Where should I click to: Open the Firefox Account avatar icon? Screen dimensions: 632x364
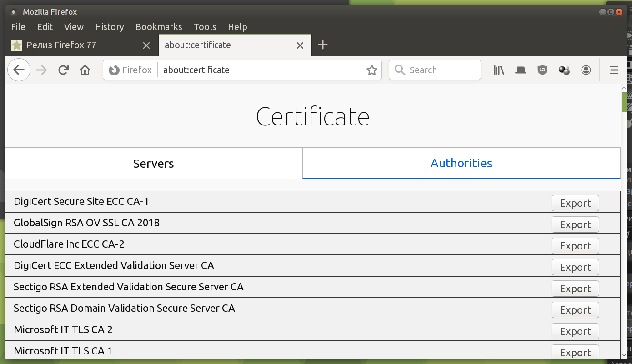tap(586, 70)
